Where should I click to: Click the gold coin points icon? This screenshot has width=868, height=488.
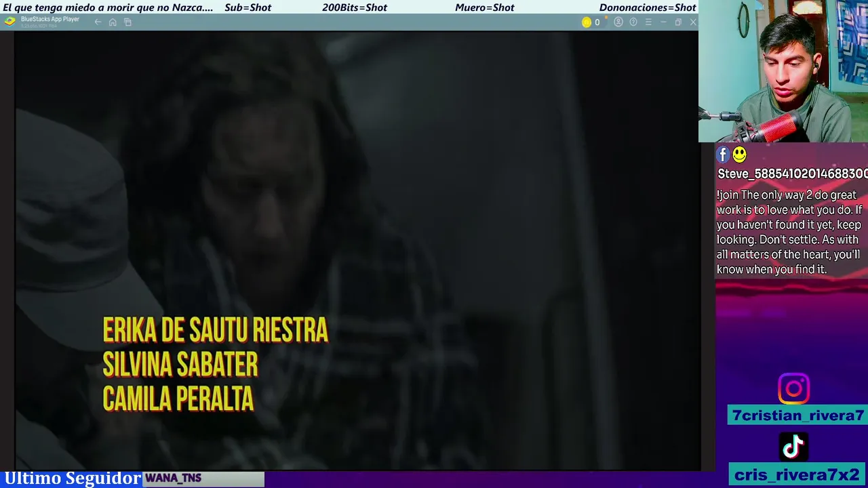[x=587, y=22]
